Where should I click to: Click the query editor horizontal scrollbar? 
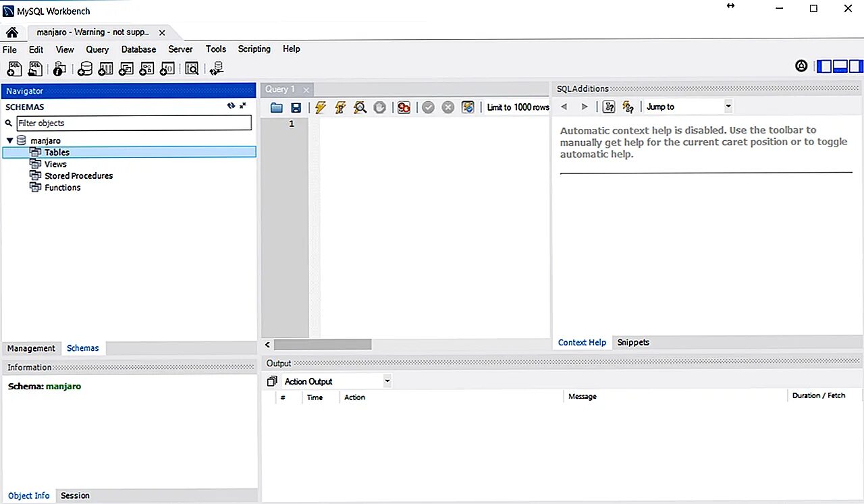[323, 344]
